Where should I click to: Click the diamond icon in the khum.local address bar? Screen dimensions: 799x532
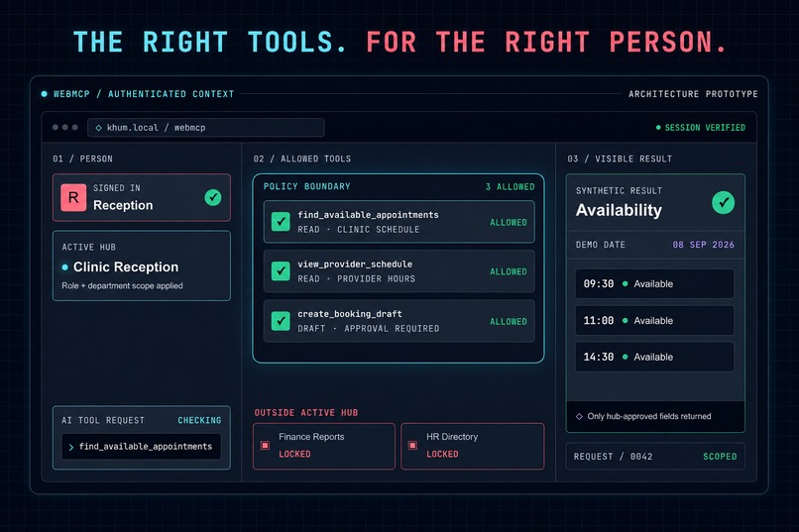click(98, 128)
